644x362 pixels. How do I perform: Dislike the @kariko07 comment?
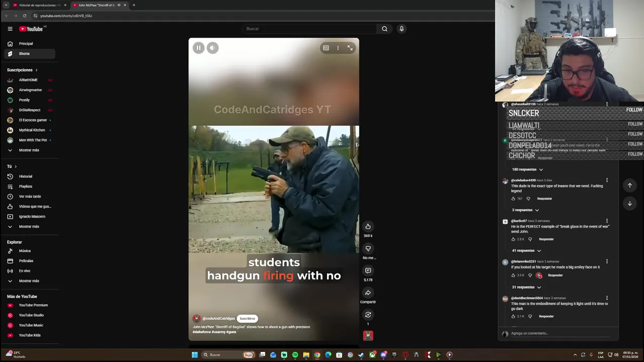click(530, 239)
